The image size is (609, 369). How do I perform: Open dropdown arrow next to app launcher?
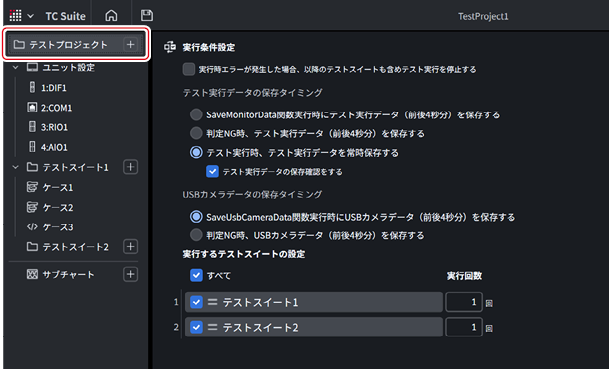pos(31,16)
